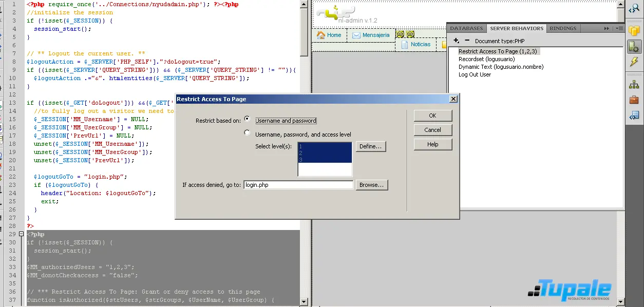This screenshot has height=307, width=644.
Task: Select the second yellow PHP marker
Action: (x=410, y=34)
